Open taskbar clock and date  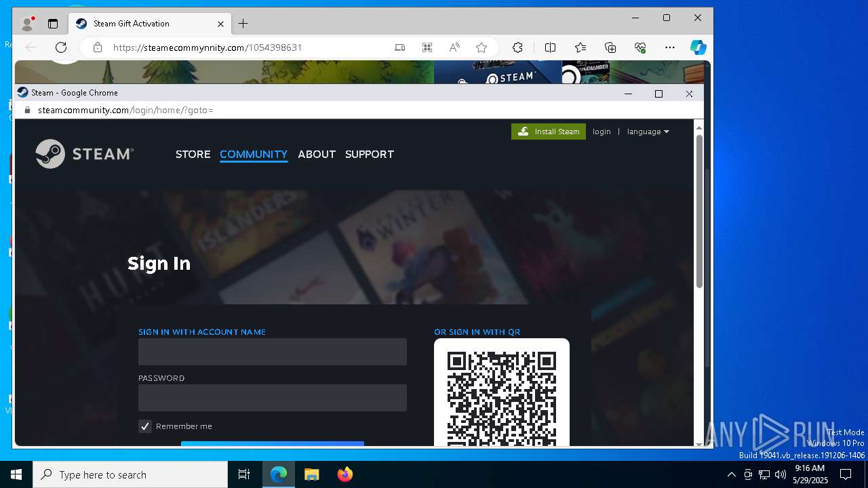(x=810, y=474)
